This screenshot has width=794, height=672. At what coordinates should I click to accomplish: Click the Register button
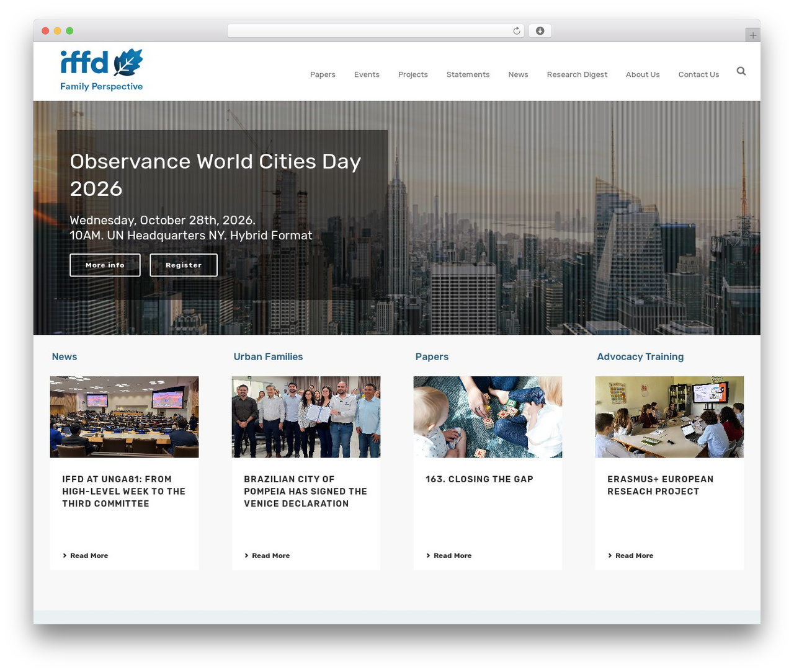184,265
